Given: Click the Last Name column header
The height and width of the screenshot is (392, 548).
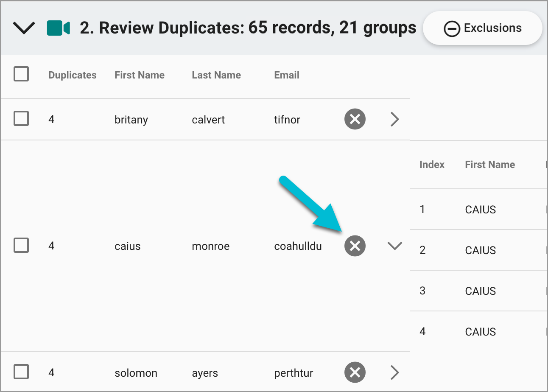Looking at the screenshot, I should 216,75.
